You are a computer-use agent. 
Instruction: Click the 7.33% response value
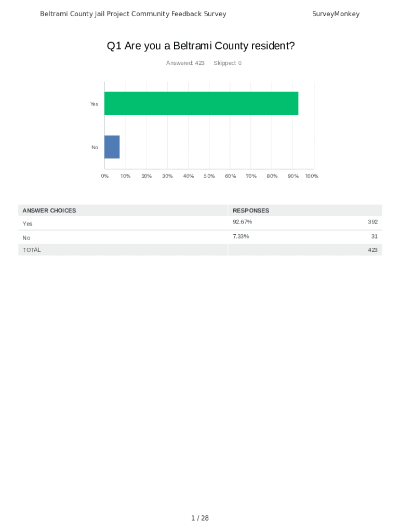tap(241, 236)
